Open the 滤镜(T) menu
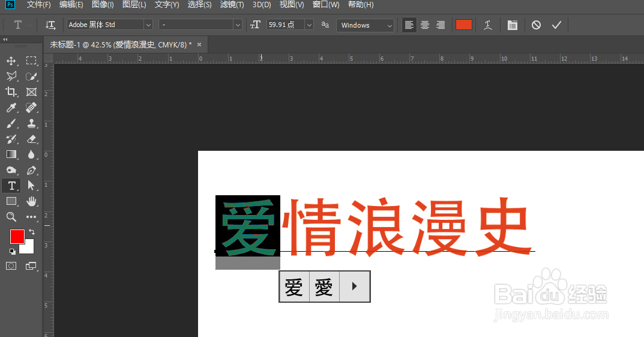 [232, 5]
